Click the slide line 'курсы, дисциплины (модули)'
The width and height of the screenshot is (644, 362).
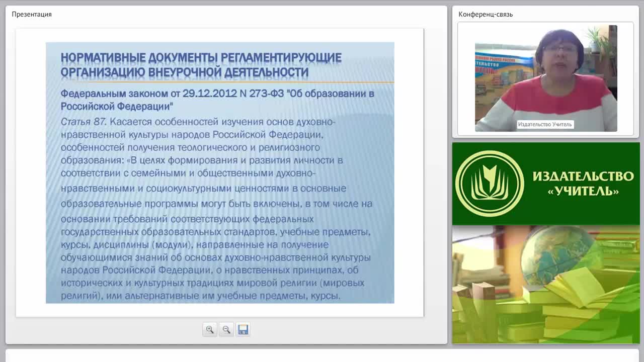[194, 245]
